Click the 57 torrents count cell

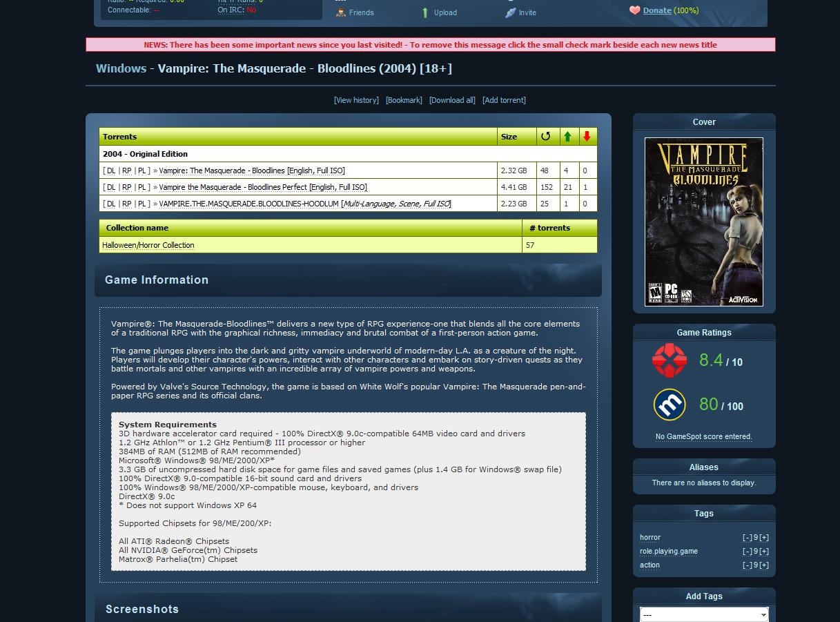(560, 245)
